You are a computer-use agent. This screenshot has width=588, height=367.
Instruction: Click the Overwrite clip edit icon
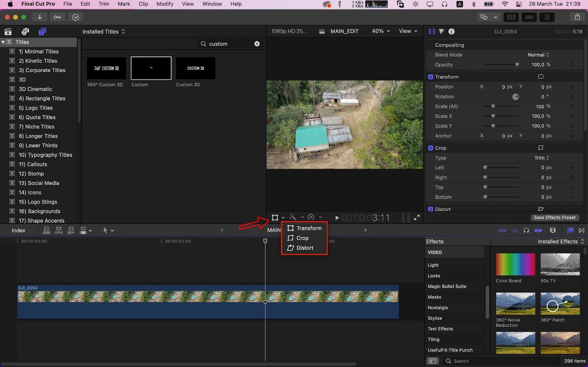(83, 231)
